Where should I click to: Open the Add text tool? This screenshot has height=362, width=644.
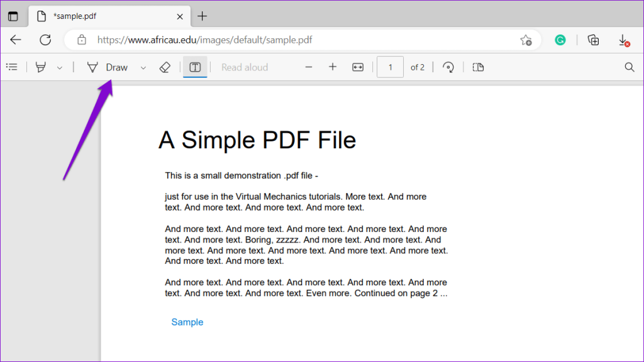195,67
